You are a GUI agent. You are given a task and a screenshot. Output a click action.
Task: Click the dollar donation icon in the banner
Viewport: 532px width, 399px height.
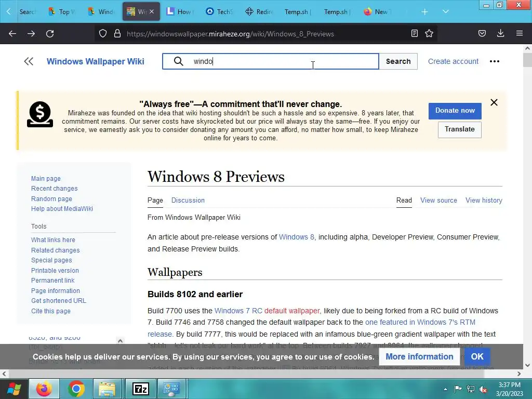(x=40, y=114)
